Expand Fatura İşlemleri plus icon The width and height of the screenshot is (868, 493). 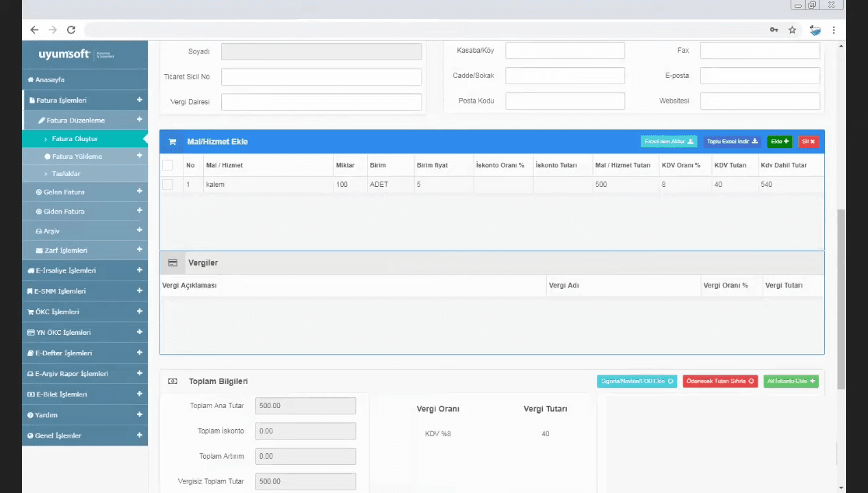tap(140, 100)
